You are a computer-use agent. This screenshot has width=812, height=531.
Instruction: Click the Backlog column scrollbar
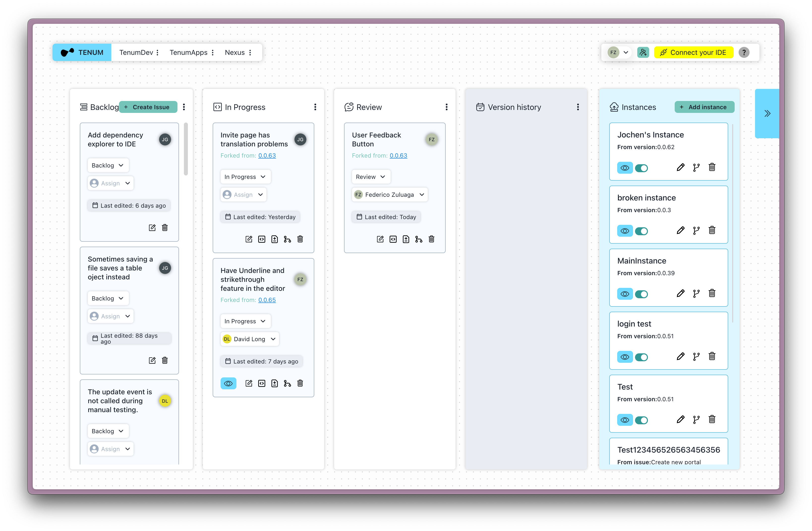tap(186, 149)
